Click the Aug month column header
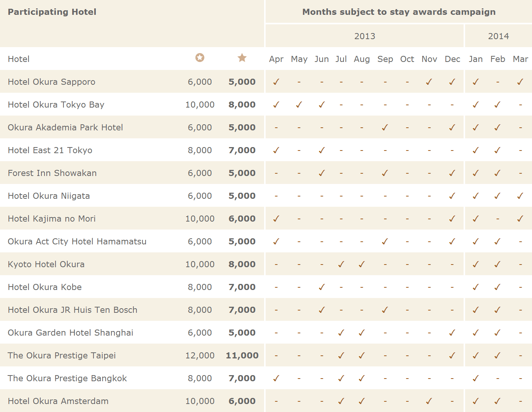Viewport: 532px width, 412px height. pyautogui.click(x=362, y=59)
